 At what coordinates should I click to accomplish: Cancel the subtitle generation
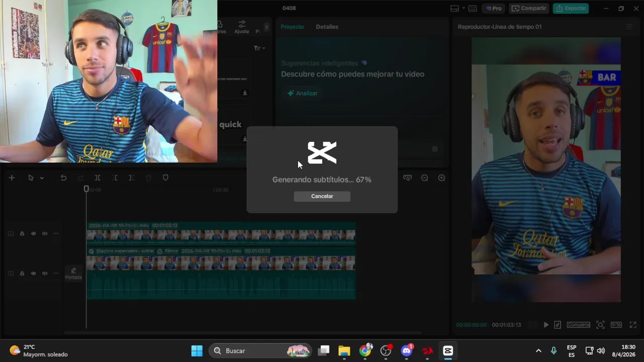[x=322, y=196]
